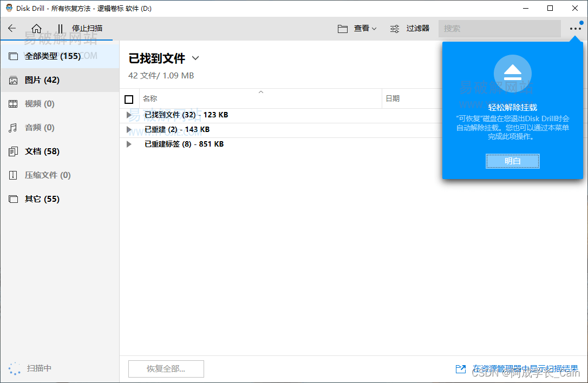Viewport: 588px width, 383px height.
Task: Select the 已找到文件 (32) - 123 KB row
Action: [281, 115]
